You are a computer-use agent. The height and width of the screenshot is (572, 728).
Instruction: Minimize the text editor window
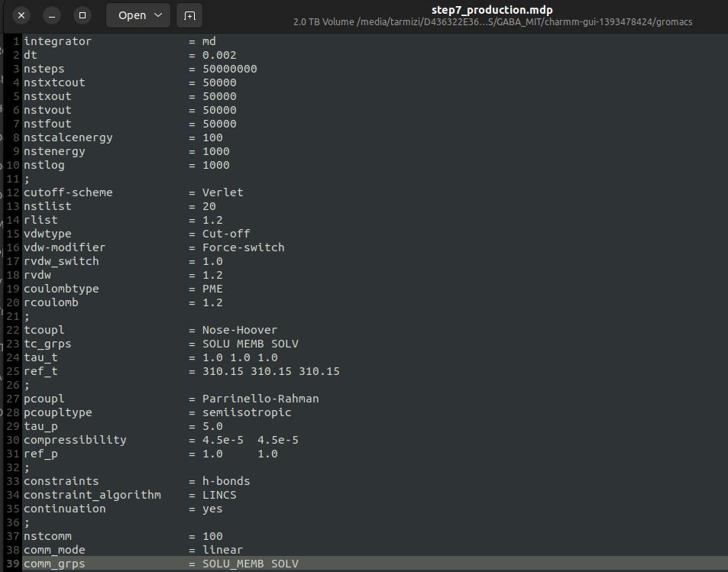pos(52,15)
